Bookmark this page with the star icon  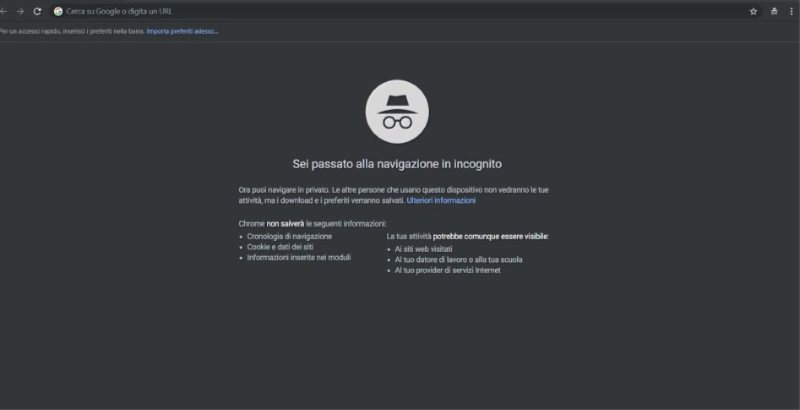click(x=753, y=11)
